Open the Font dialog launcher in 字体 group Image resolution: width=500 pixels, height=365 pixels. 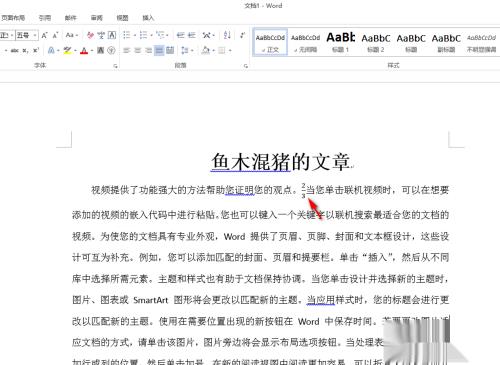click(115, 66)
